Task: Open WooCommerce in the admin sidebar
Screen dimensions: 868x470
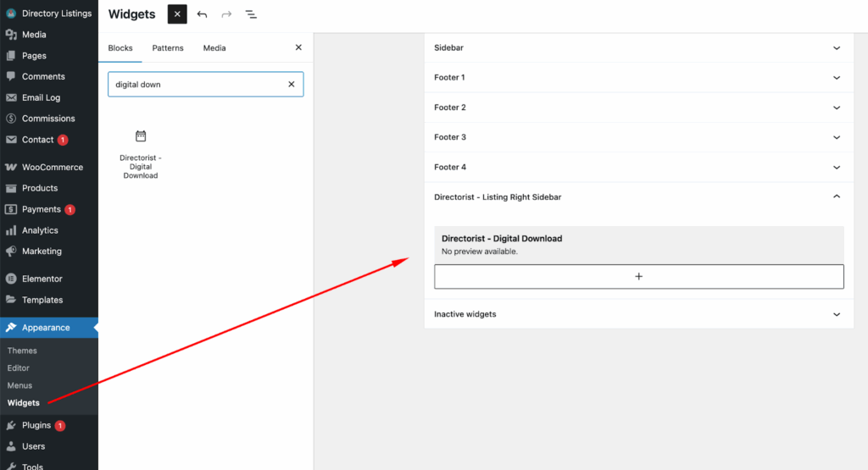Action: click(x=52, y=168)
